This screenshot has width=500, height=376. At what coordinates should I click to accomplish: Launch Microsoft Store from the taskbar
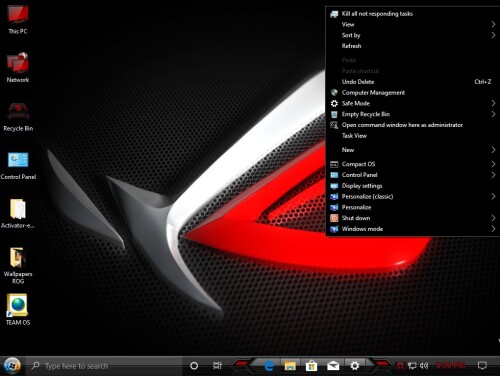311,366
